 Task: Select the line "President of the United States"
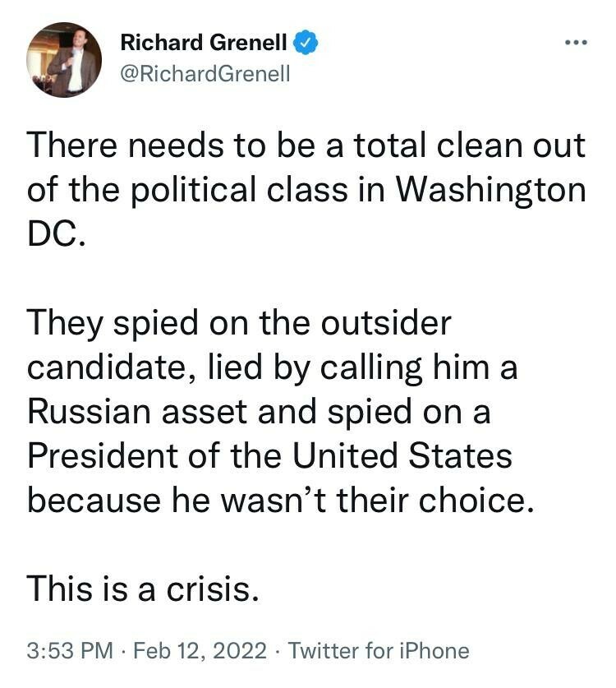(270, 455)
